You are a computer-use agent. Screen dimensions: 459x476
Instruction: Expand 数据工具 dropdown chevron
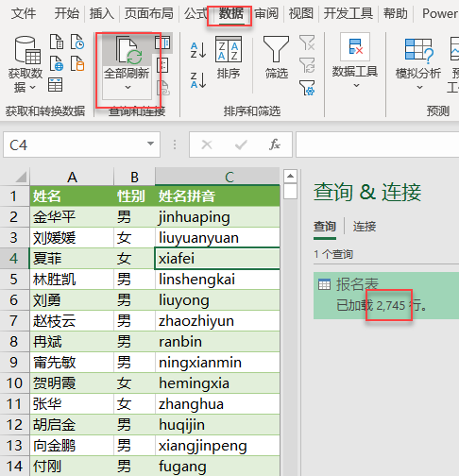tap(356, 85)
